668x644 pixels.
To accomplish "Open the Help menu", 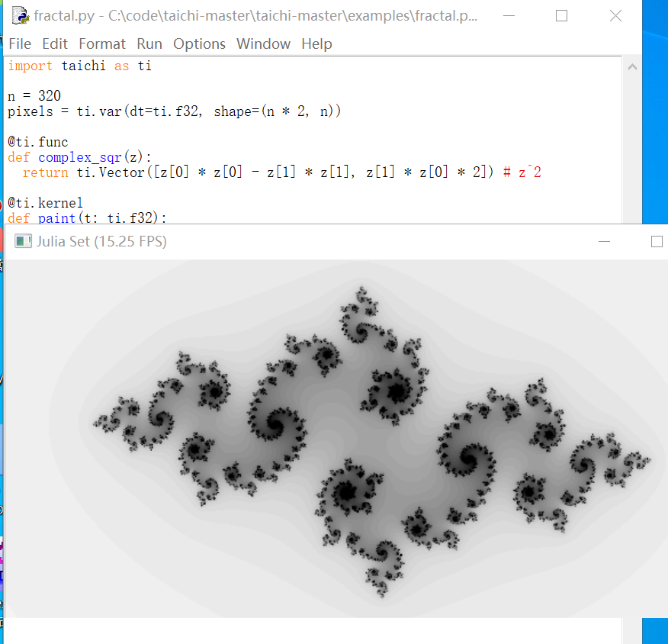I will (x=316, y=43).
